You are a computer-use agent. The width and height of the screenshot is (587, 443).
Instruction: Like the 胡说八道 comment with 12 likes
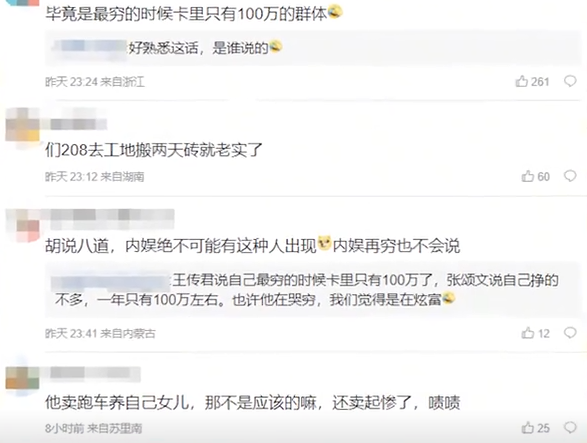tap(535, 333)
